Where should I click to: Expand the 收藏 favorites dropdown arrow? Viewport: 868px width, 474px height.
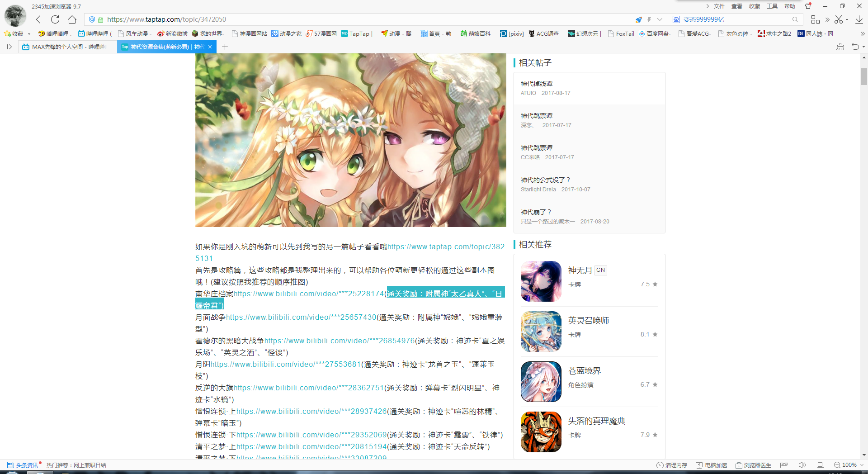[x=29, y=34]
